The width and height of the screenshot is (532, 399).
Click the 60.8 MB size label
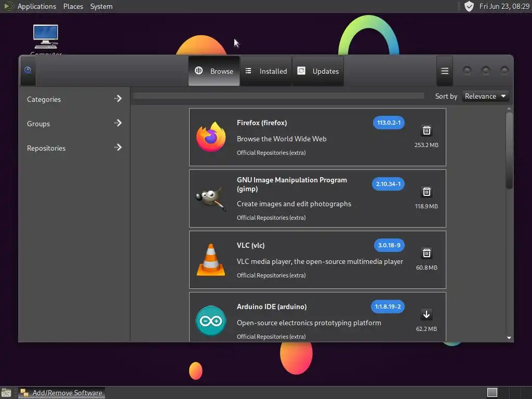[x=427, y=268]
